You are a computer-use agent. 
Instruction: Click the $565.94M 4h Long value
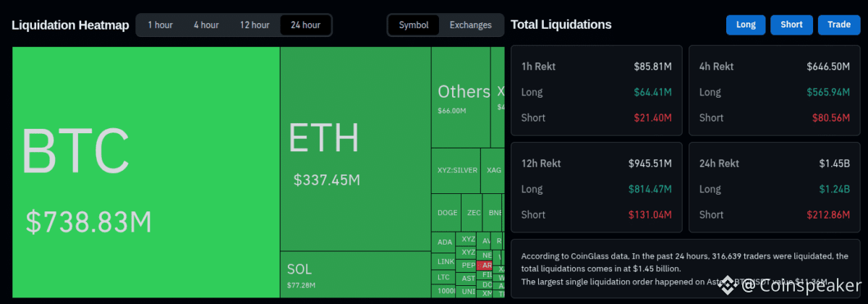(x=827, y=92)
